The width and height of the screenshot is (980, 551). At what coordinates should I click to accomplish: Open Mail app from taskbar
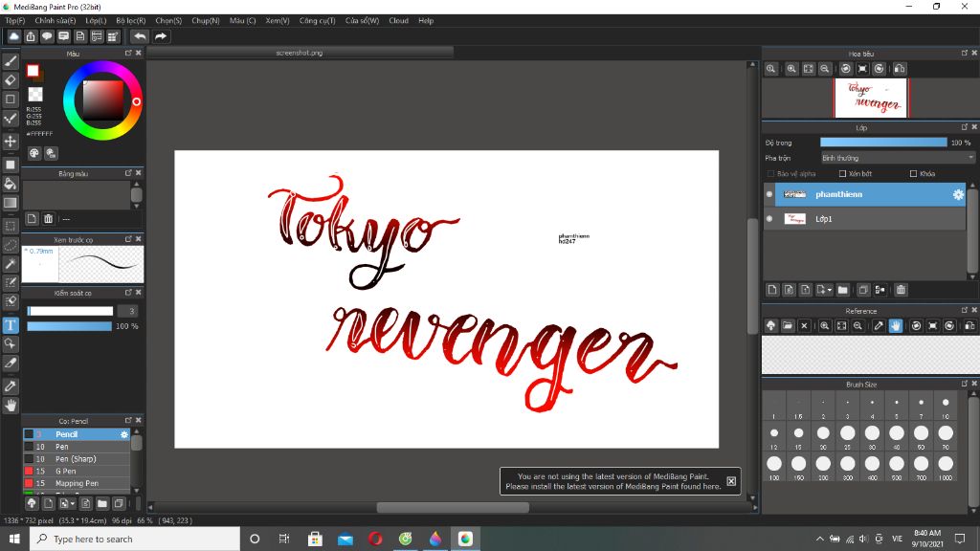tap(345, 539)
